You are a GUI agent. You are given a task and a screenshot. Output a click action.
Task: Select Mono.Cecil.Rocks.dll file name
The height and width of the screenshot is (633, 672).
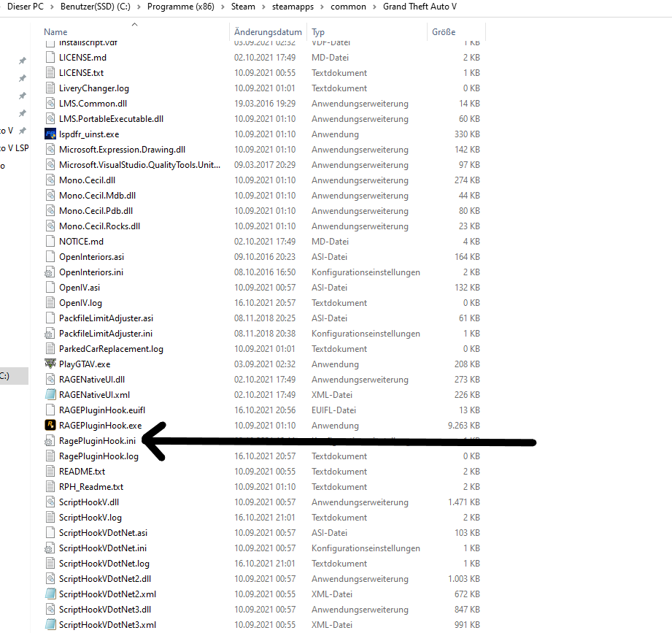click(x=99, y=226)
